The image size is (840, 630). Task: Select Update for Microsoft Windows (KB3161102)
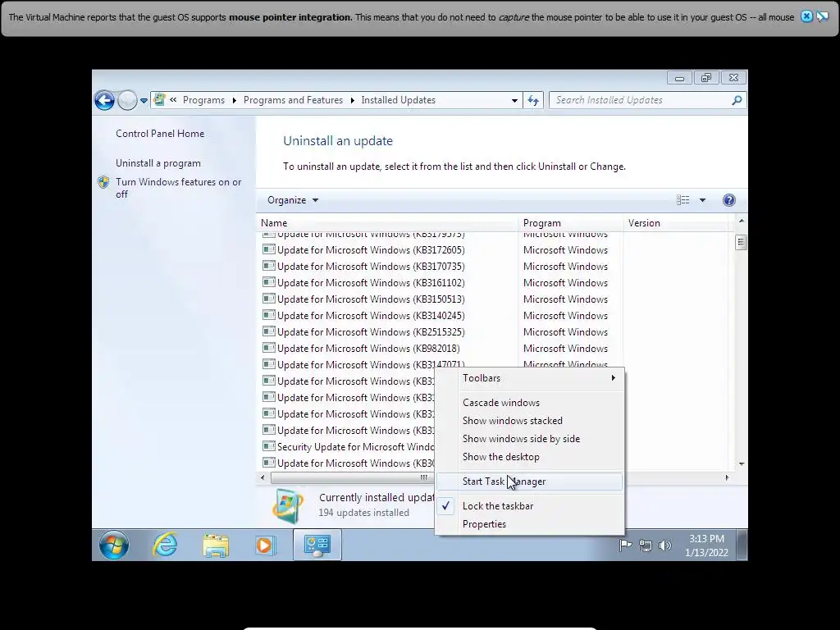pos(371,283)
